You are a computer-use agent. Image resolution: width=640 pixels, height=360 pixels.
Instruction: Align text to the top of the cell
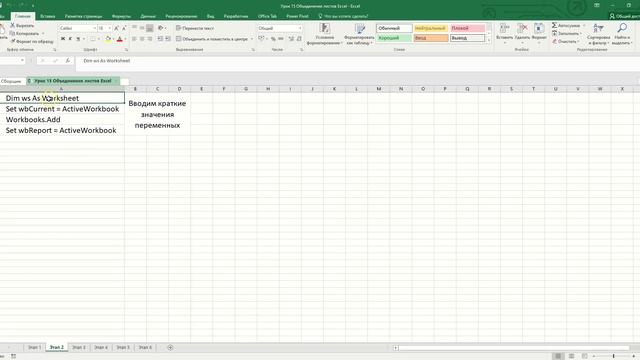[134, 28]
